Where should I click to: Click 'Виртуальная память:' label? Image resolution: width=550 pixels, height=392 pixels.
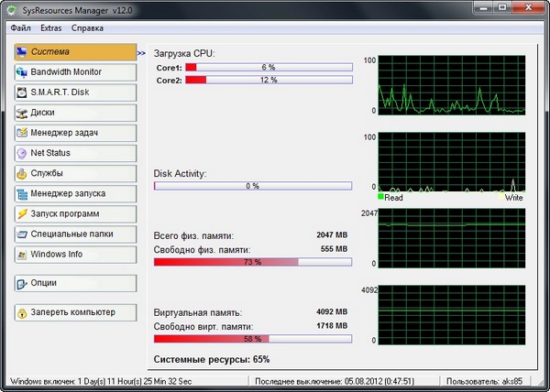pyautogui.click(x=198, y=313)
